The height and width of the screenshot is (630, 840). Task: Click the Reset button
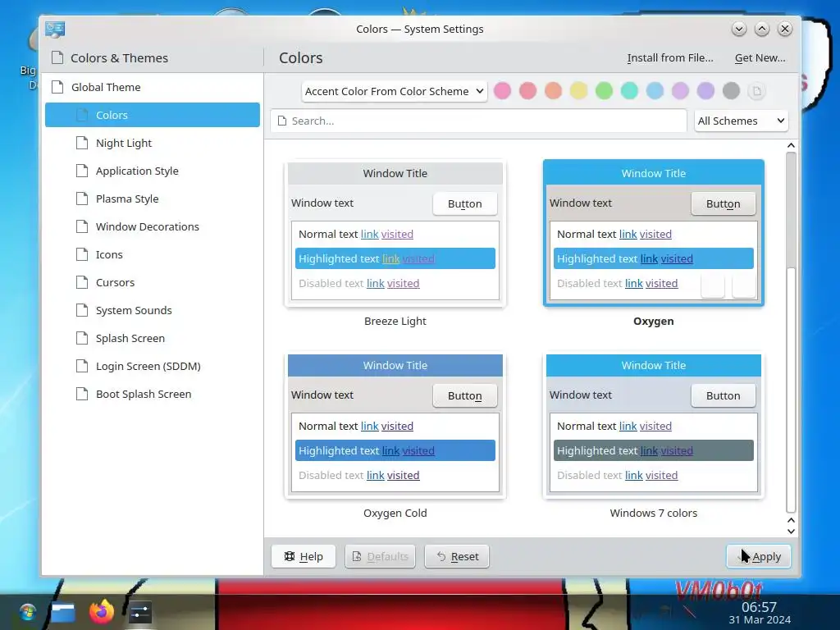(x=457, y=557)
